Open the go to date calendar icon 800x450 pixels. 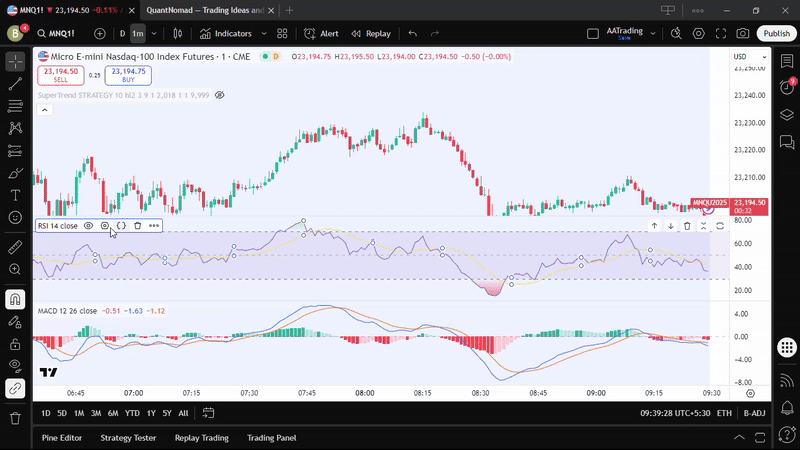[208, 413]
